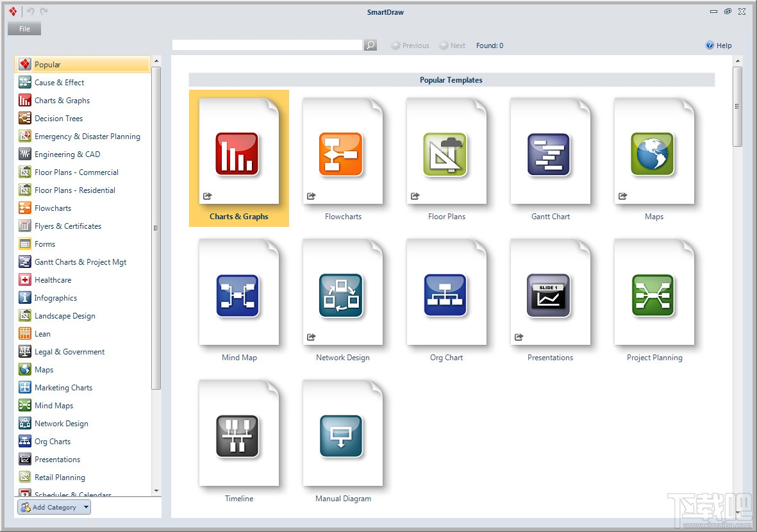757x532 pixels.
Task: Select Mind Maps in the sidebar
Action: [83, 406]
